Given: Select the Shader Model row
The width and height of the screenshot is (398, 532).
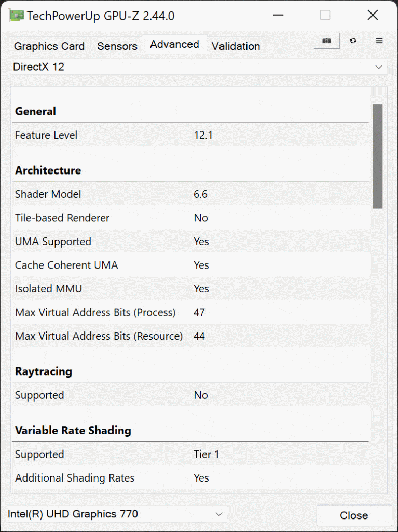Looking at the screenshot, I should point(190,194).
